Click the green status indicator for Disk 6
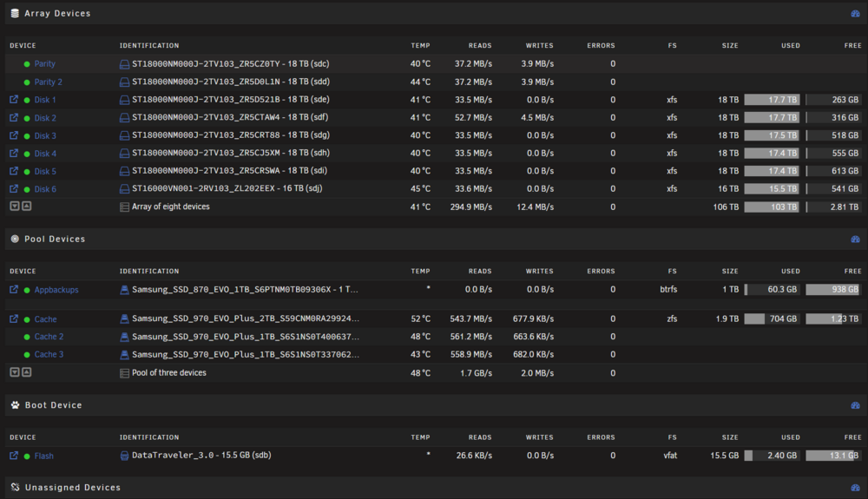Screen dimensions: 868x499 tap(27, 189)
